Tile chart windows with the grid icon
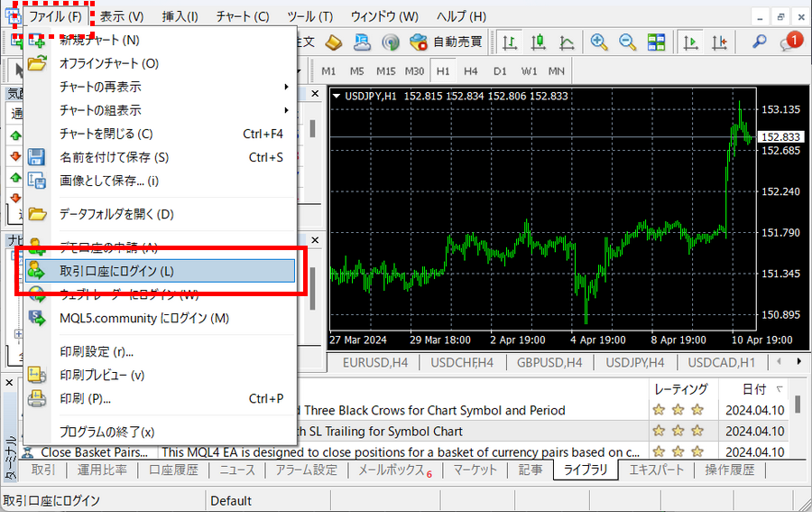The image size is (812, 512). click(x=656, y=42)
